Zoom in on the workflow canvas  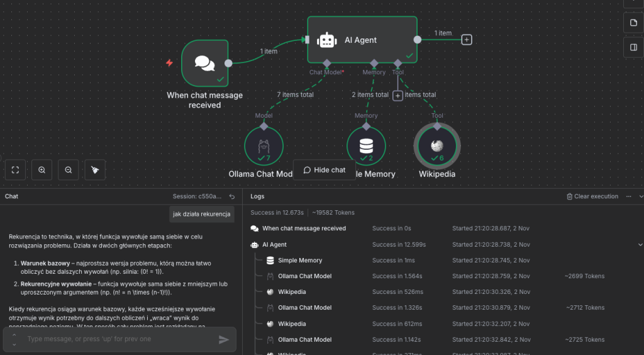(42, 170)
